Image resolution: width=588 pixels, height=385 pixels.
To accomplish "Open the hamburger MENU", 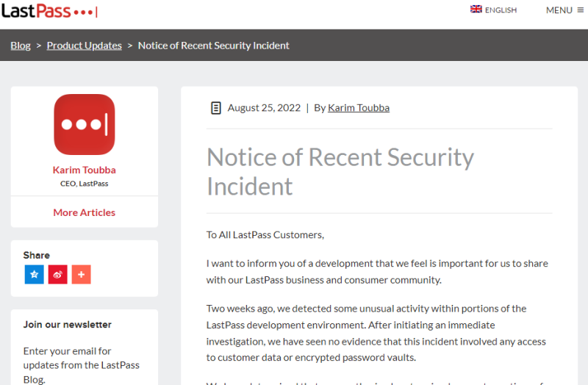I will pyautogui.click(x=564, y=10).
